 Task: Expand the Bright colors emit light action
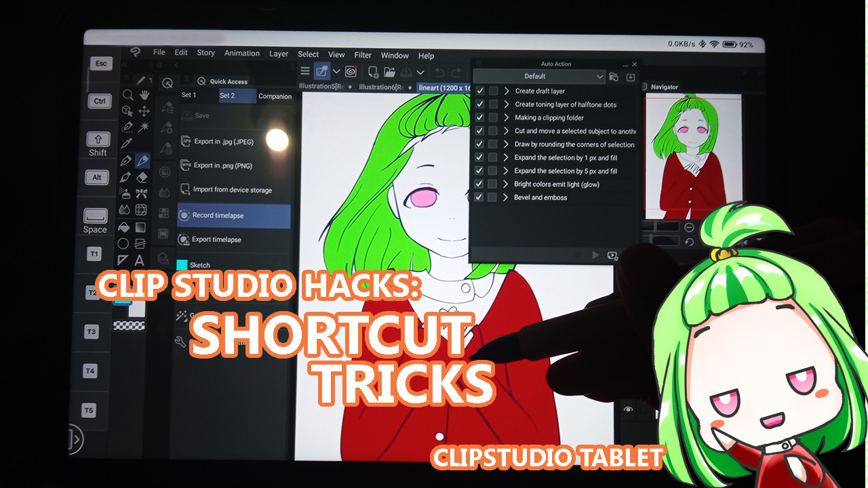pyautogui.click(x=505, y=184)
